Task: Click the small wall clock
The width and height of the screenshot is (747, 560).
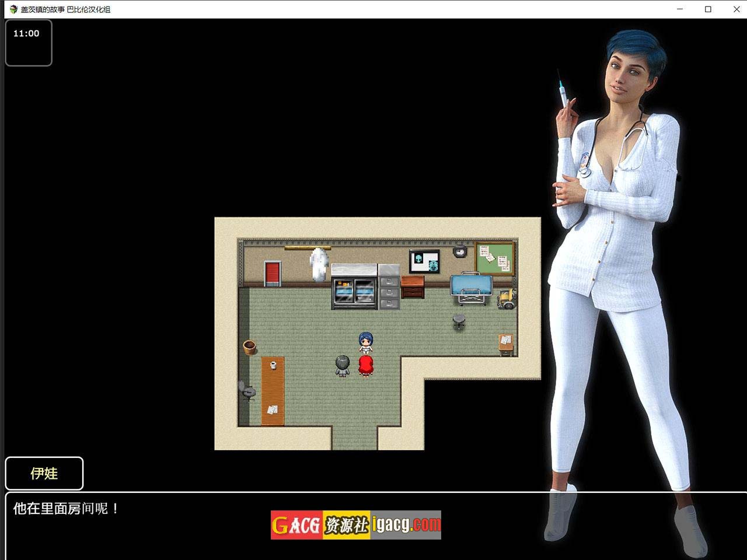Action: coord(460,251)
